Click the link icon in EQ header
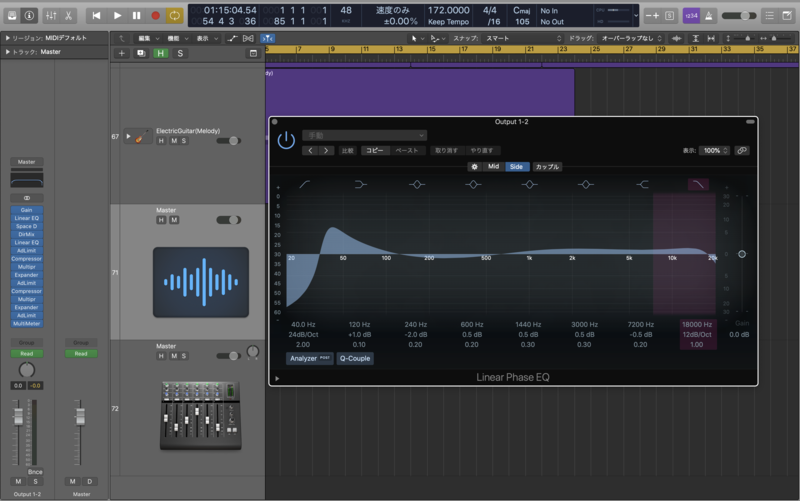Screen dimensions: 800x501 tap(742, 151)
